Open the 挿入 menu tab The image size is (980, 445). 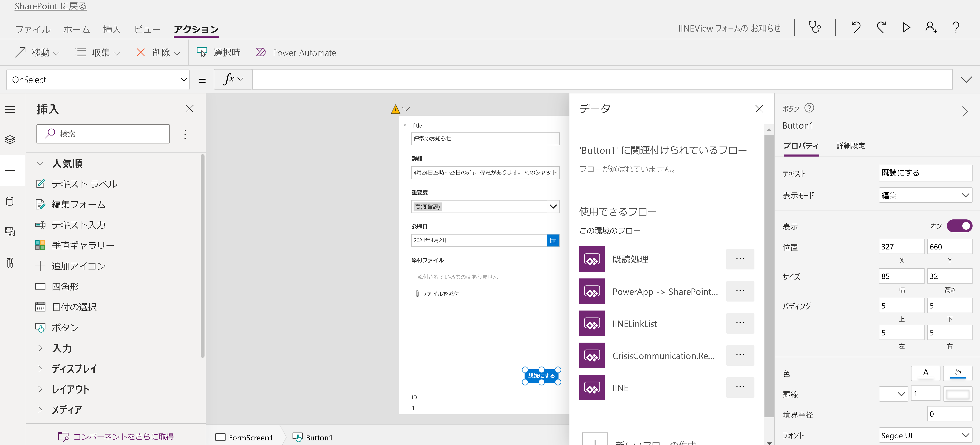tap(111, 29)
